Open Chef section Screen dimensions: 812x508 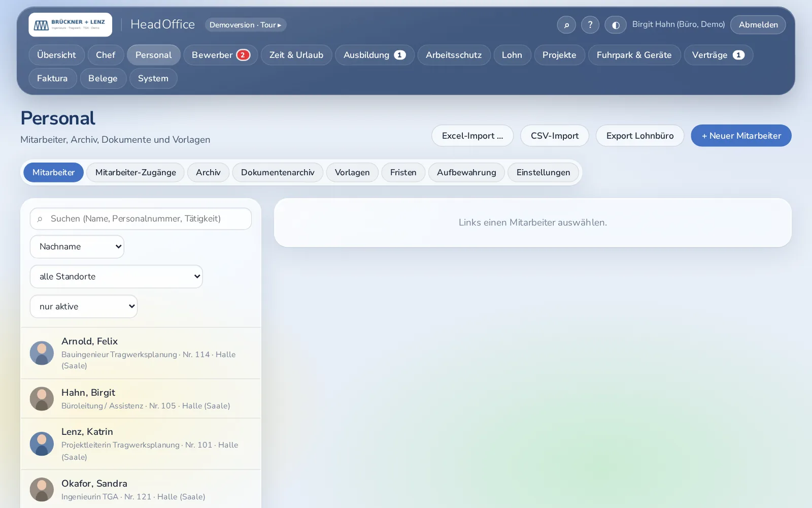pyautogui.click(x=106, y=55)
